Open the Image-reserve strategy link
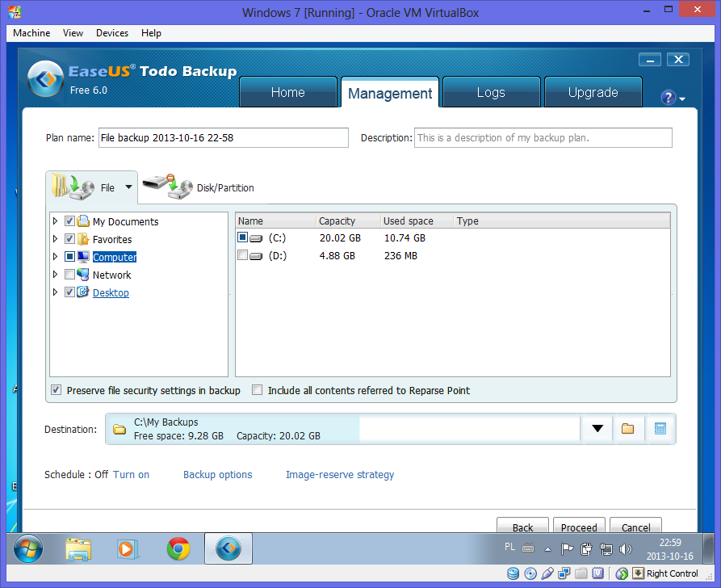This screenshot has width=721, height=588. click(340, 474)
